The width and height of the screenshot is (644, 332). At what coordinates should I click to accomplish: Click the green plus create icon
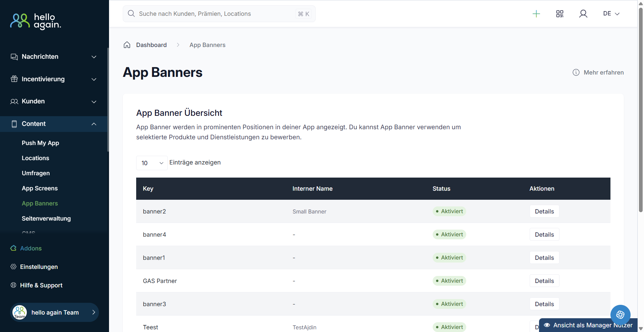pos(536,14)
